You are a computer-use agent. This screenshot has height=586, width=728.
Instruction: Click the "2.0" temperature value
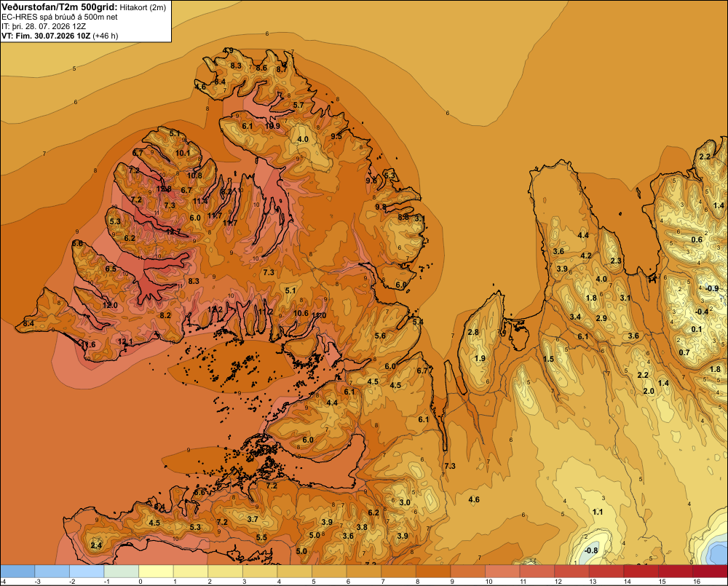coord(649,391)
